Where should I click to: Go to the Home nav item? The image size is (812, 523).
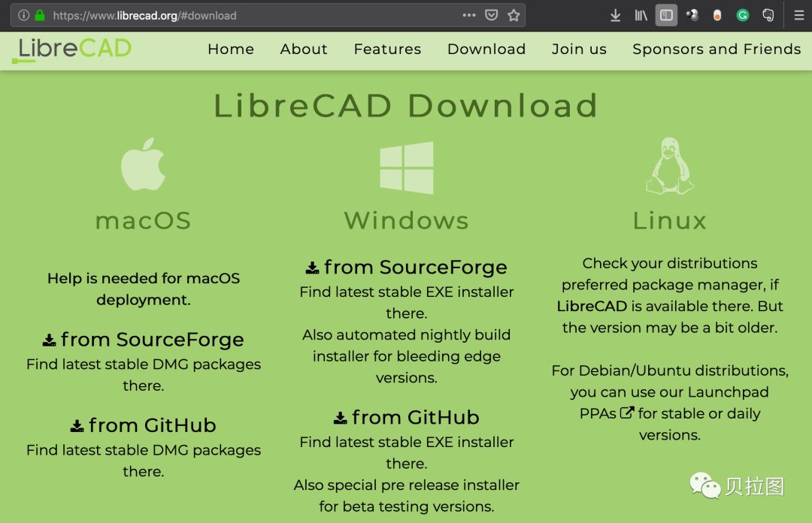pyautogui.click(x=231, y=49)
